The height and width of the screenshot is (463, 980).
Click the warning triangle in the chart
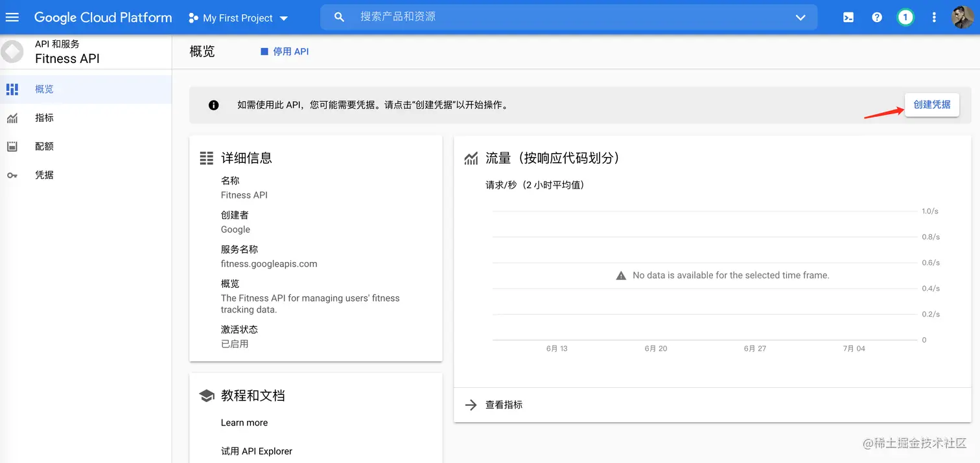[x=621, y=275]
